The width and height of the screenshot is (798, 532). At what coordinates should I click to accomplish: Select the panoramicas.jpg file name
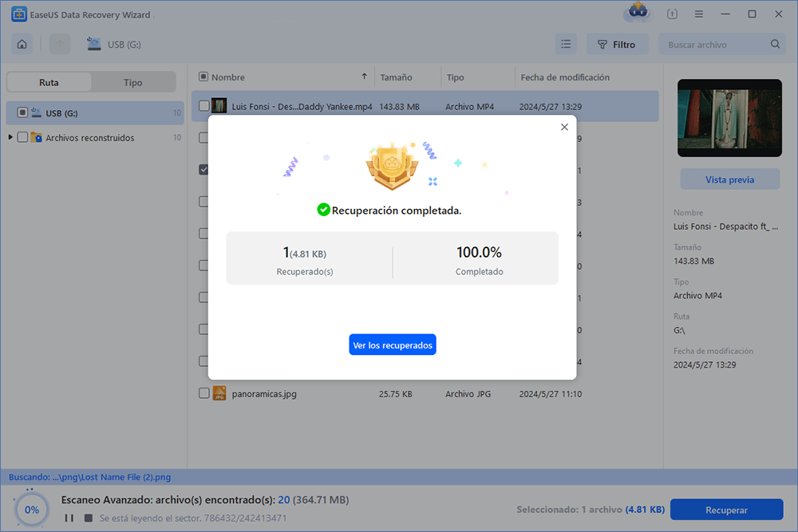(264, 394)
